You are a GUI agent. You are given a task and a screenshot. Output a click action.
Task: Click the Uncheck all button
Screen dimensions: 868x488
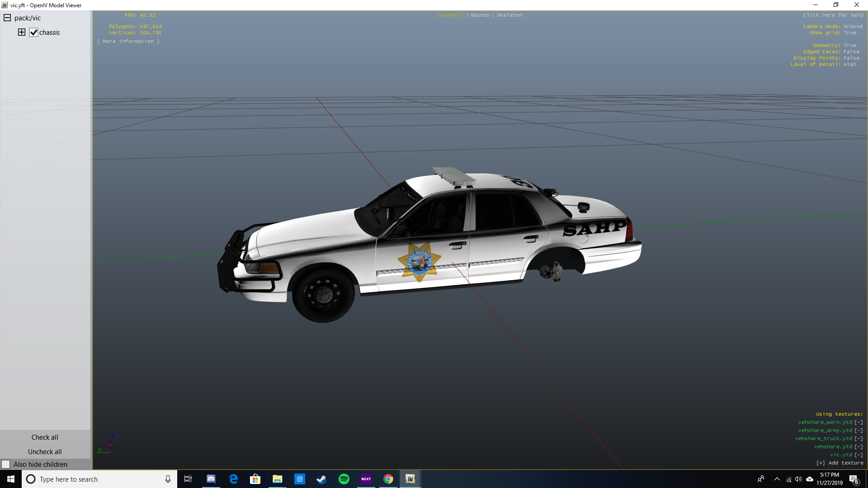pyautogui.click(x=45, y=452)
